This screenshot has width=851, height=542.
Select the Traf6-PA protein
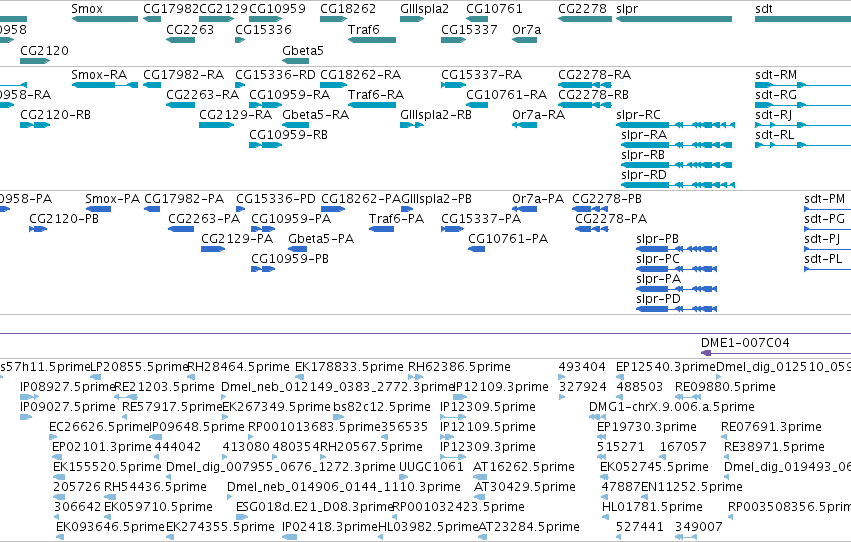coord(382,229)
